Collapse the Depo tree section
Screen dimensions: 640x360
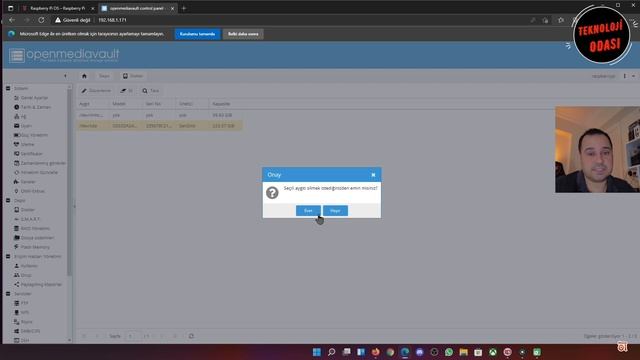8,200
